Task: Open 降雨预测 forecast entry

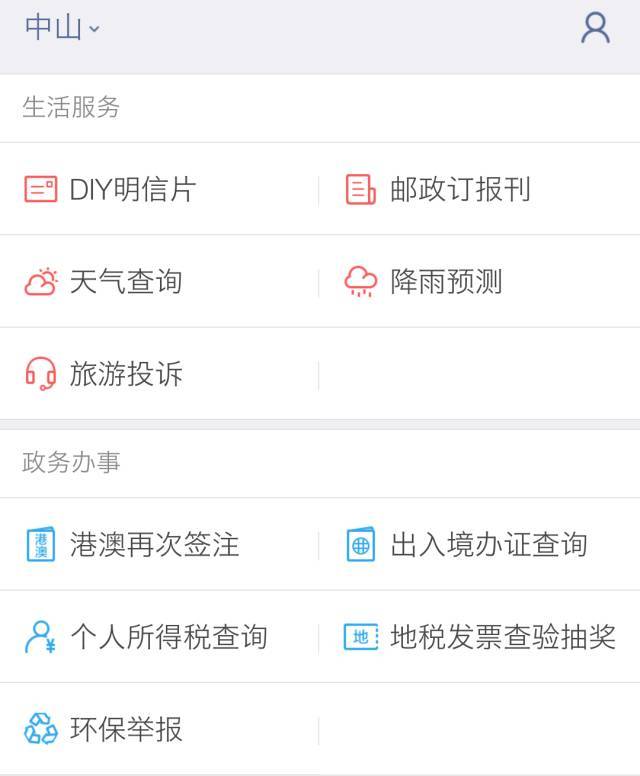Action: point(446,282)
